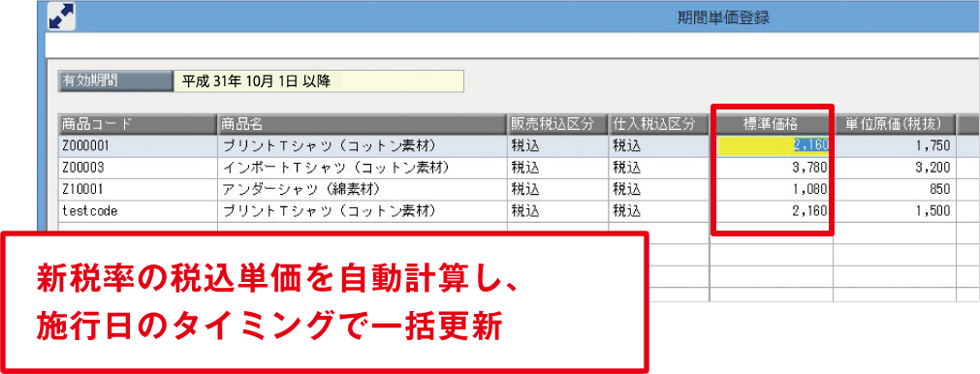The width and height of the screenshot is (980, 374).
Task: Click アンダーシャツ(綿素材) product name
Action: click(x=363, y=189)
